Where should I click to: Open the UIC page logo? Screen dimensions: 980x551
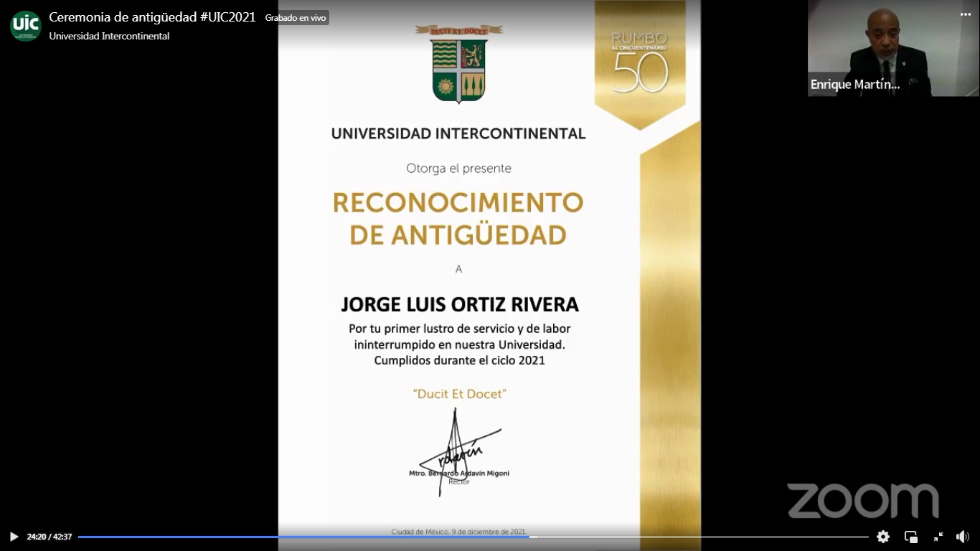(x=26, y=26)
